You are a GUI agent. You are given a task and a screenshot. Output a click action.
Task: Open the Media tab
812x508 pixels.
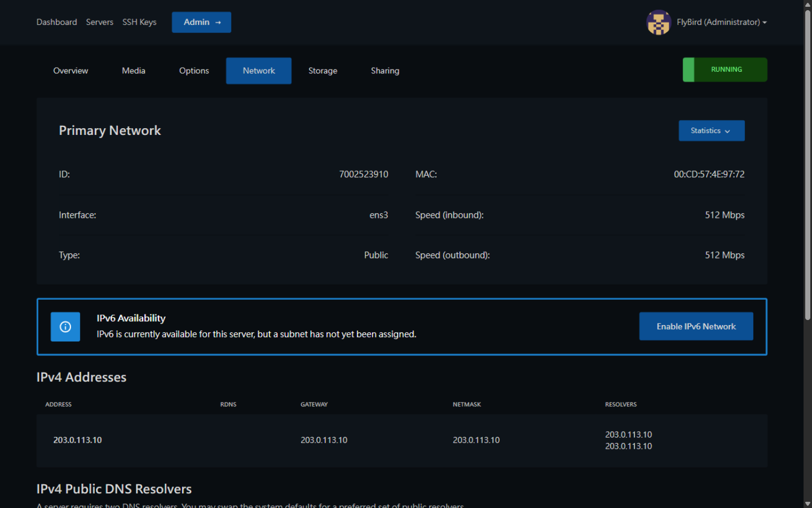click(134, 71)
